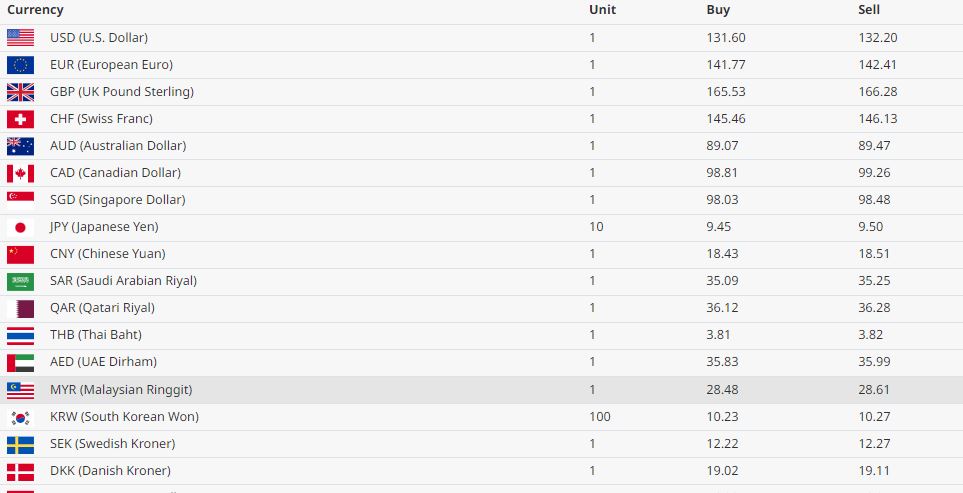Viewport: 963px width, 493px height.
Task: Click the Sell column header
Action: pyautogui.click(x=868, y=10)
